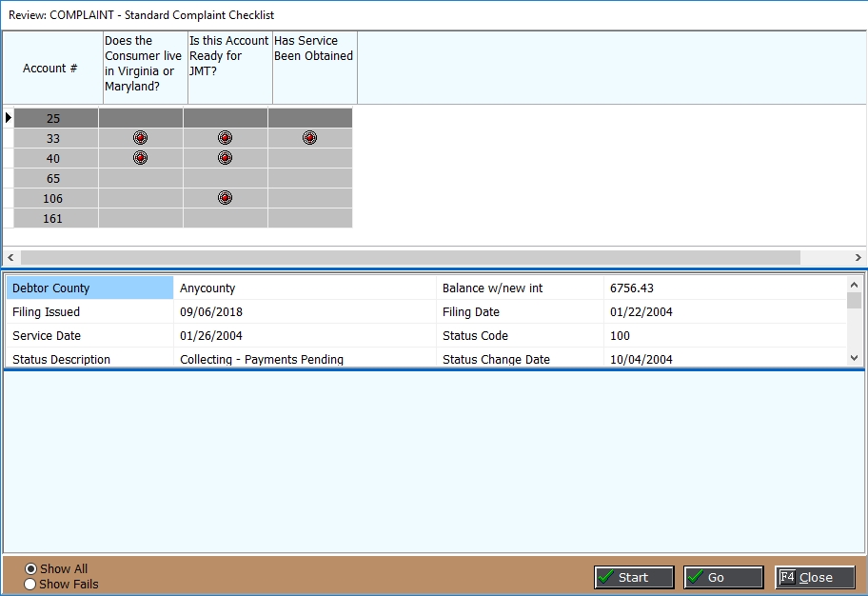This screenshot has height=596, width=868.
Task: Select account 161 row
Action: click(x=53, y=219)
